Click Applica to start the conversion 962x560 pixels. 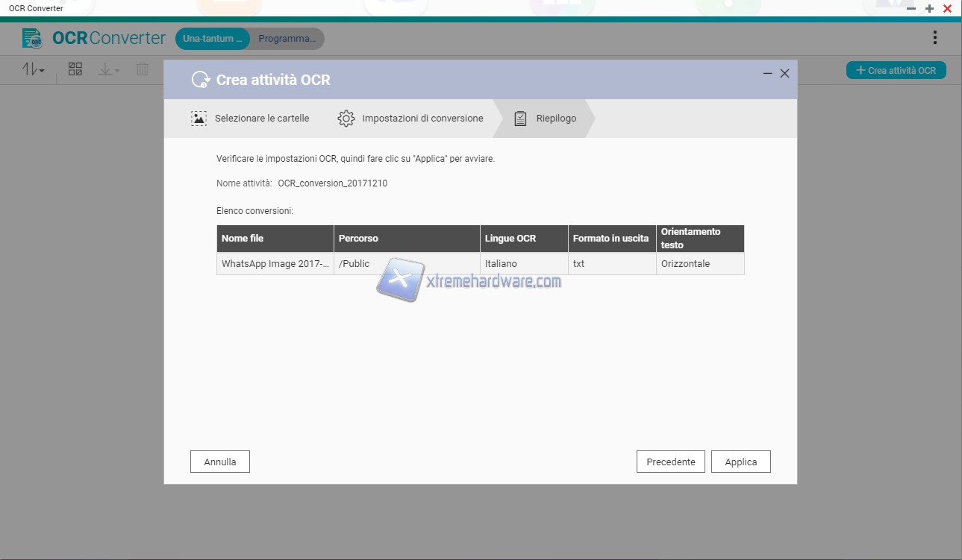(x=740, y=462)
